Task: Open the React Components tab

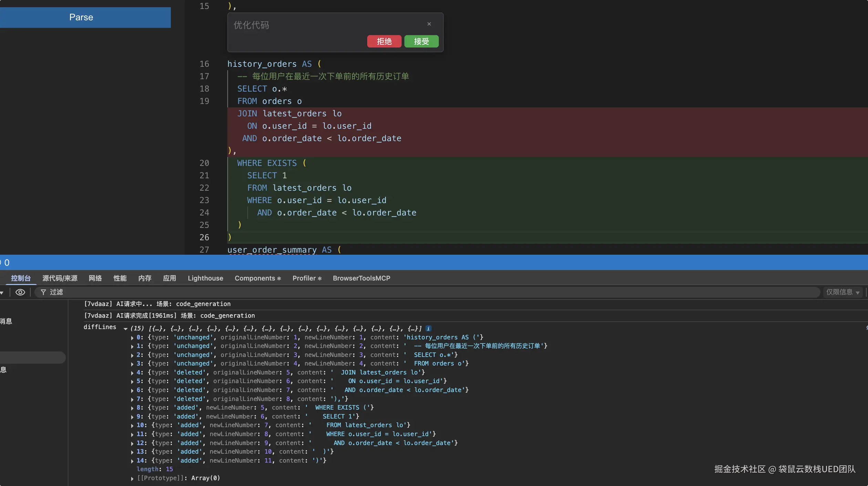Action: tap(257, 278)
